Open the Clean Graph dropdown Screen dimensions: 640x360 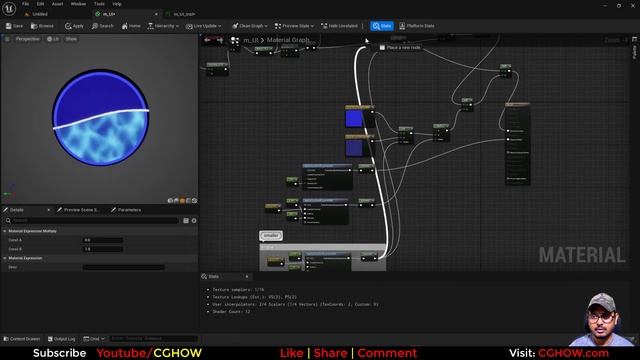tap(250, 26)
